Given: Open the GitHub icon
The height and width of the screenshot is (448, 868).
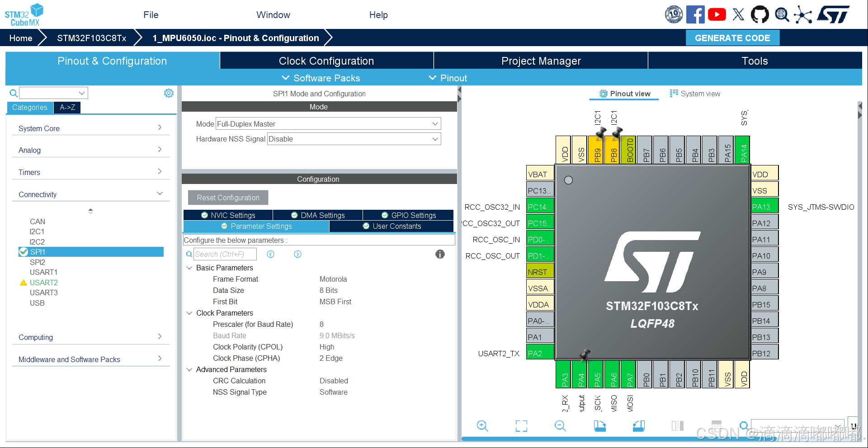Looking at the screenshot, I should (759, 14).
